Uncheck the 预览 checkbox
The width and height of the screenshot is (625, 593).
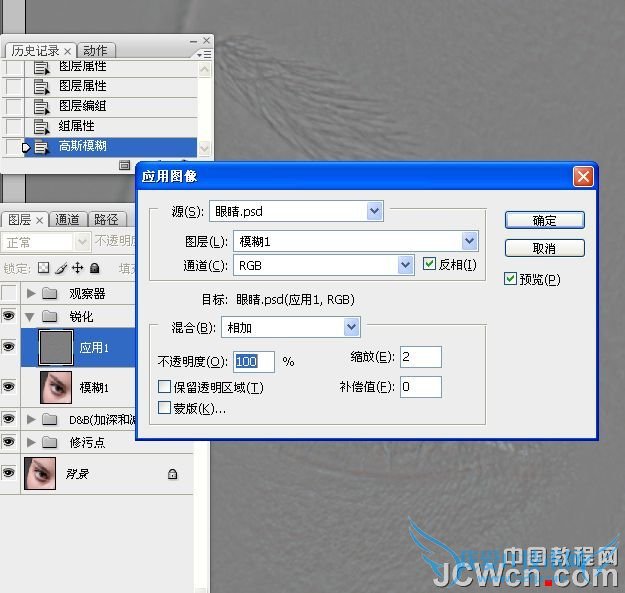click(510, 279)
